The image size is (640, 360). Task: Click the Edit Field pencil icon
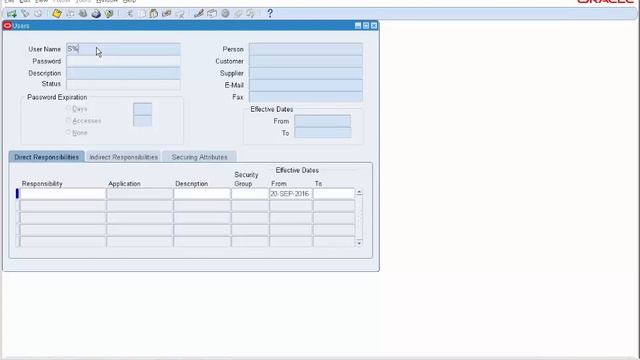[x=199, y=13]
